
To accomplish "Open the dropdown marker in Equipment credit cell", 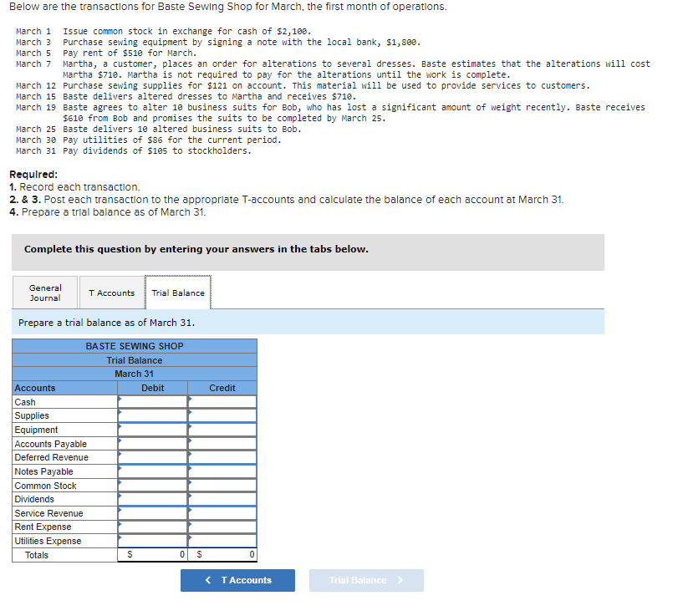I will (x=192, y=430).
